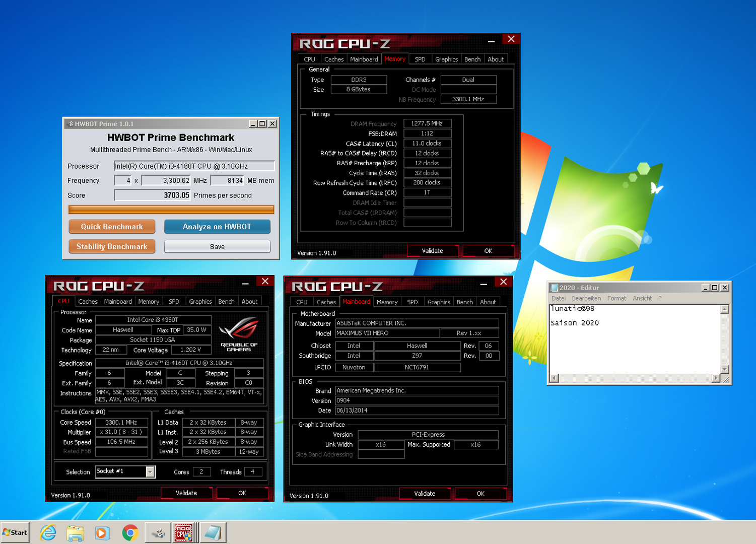
Task: Click the Score field showing 3703.05
Action: point(153,195)
